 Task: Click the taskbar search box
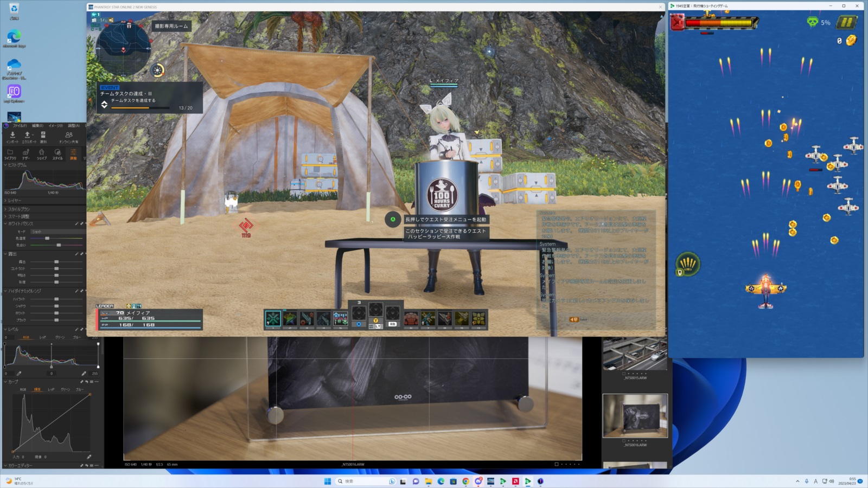pyautogui.click(x=366, y=481)
